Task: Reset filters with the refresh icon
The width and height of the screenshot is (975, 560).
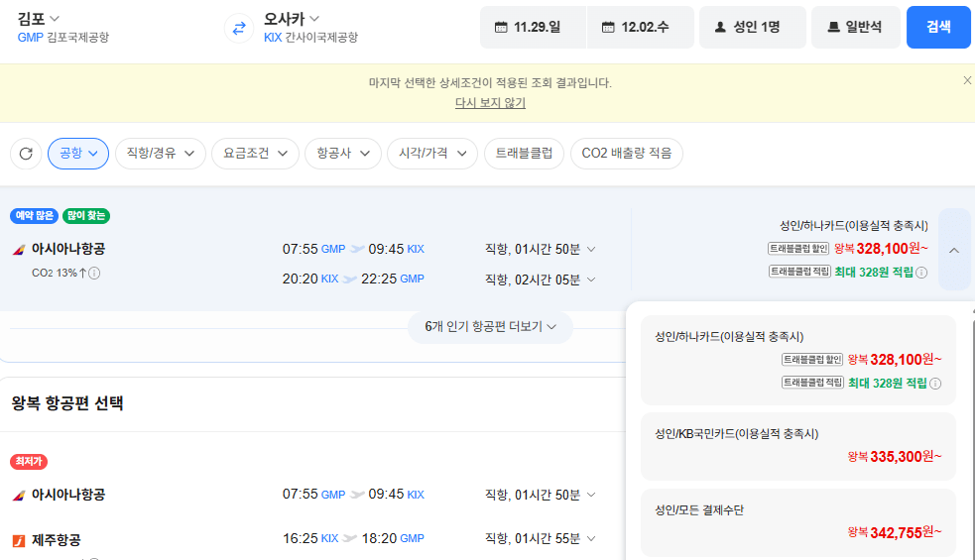Action: [x=26, y=154]
